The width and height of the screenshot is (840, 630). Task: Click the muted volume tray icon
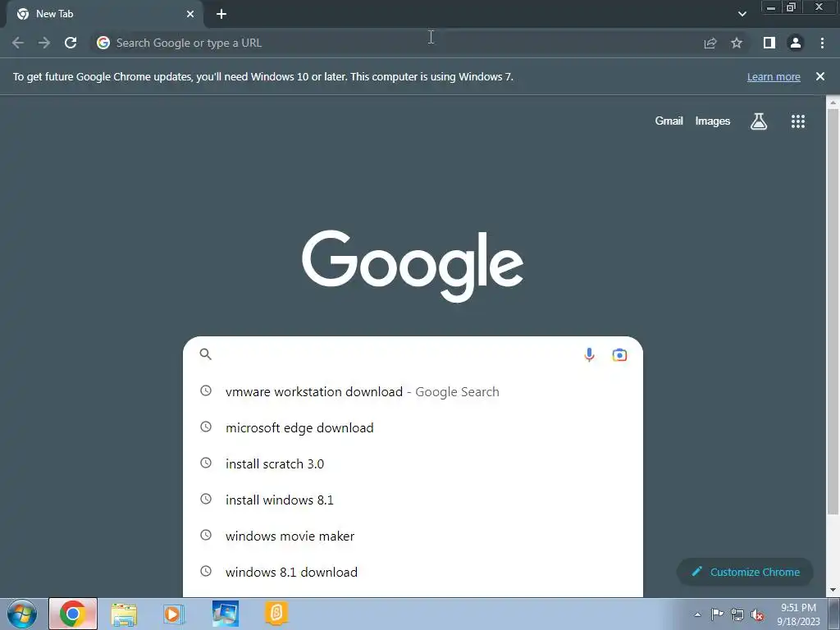(757, 615)
